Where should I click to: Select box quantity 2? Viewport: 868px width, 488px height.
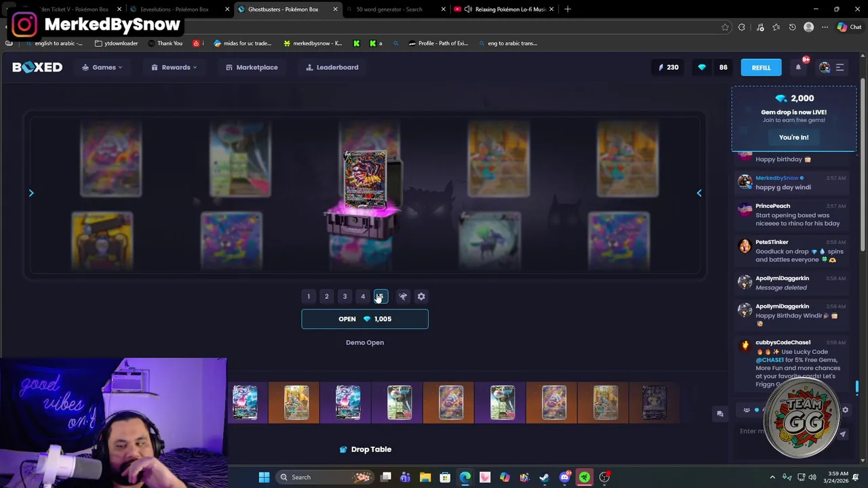click(x=326, y=296)
